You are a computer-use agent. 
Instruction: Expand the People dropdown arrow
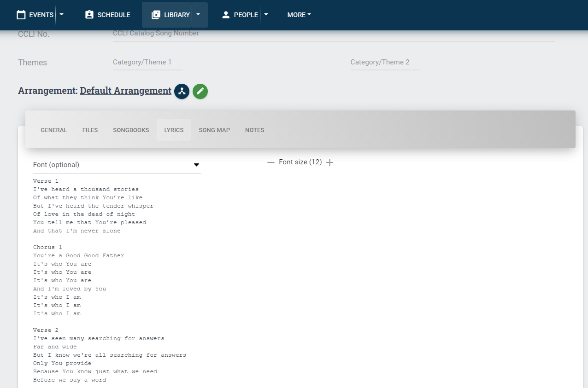click(266, 15)
